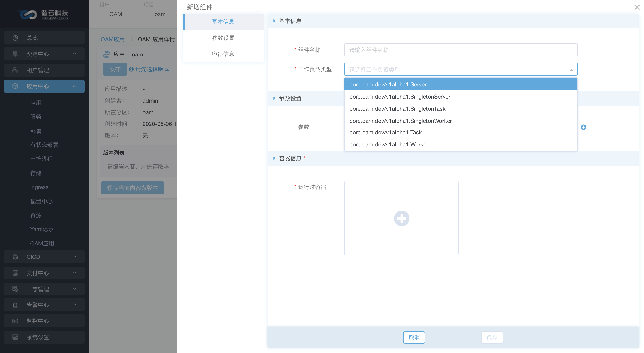Click the CICD pipeline icon

[15, 256]
